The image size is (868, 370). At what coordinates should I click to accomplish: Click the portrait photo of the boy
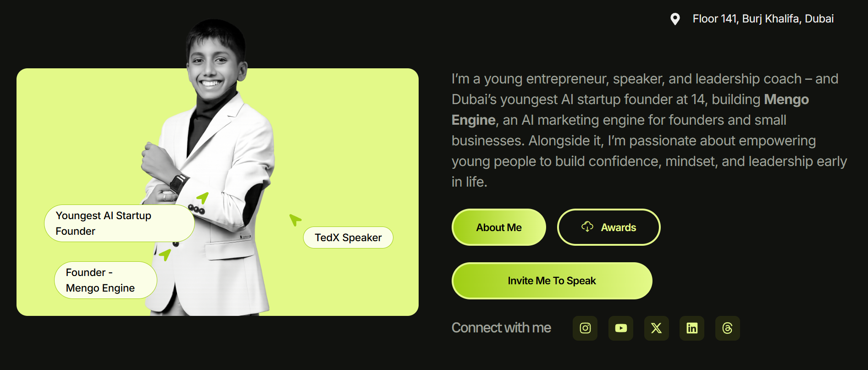211,165
